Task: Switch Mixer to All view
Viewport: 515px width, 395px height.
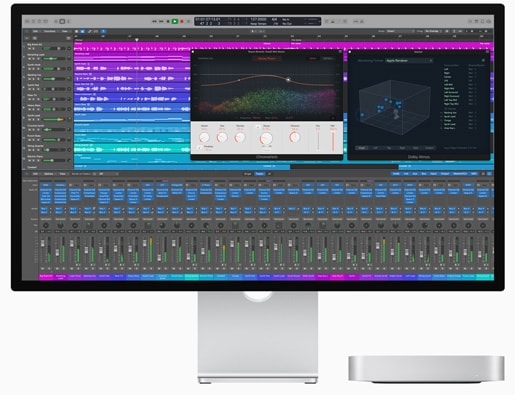Action: click(x=269, y=174)
